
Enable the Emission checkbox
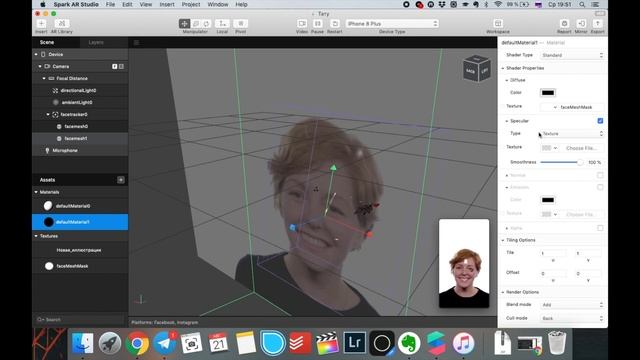(x=600, y=187)
